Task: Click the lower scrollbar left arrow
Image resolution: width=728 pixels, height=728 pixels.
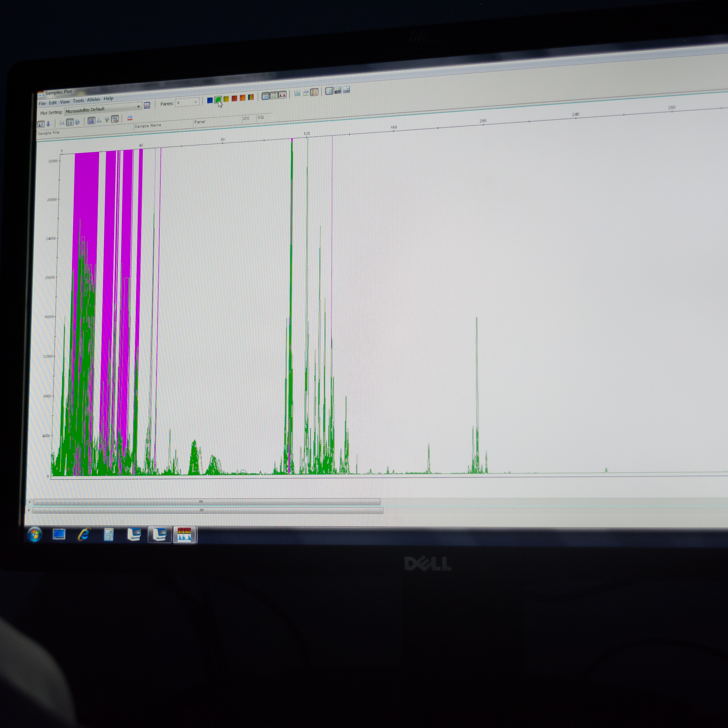Action: (29, 510)
